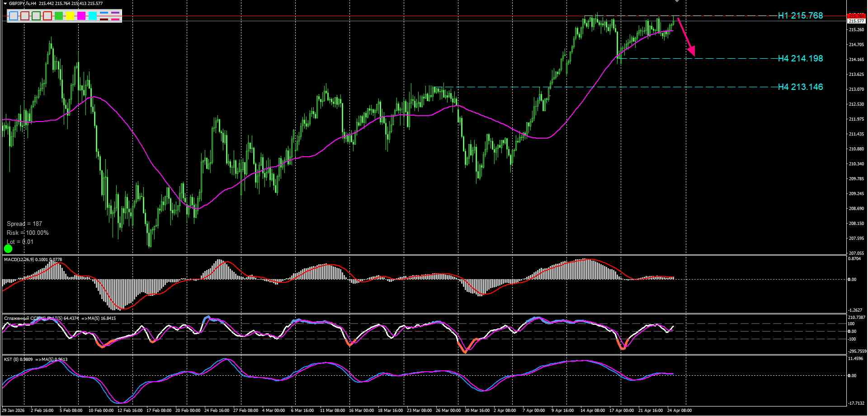Click the -17.7132 KST scale value
The height and width of the screenshot is (416, 868).
856,403
